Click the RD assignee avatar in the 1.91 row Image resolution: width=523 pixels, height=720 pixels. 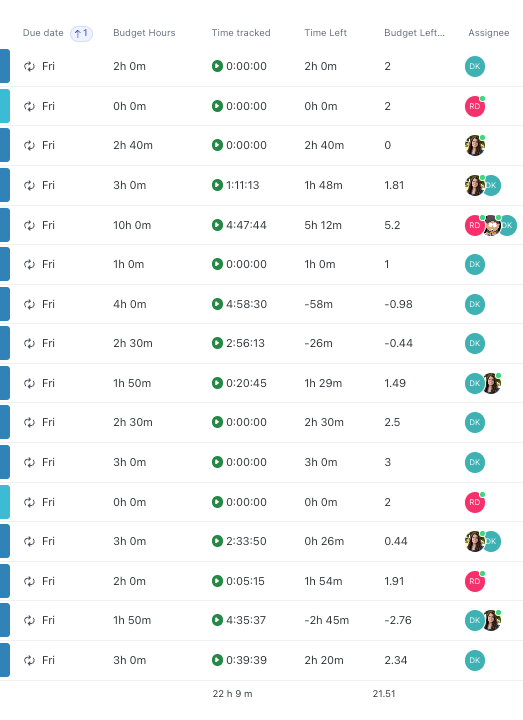475,581
